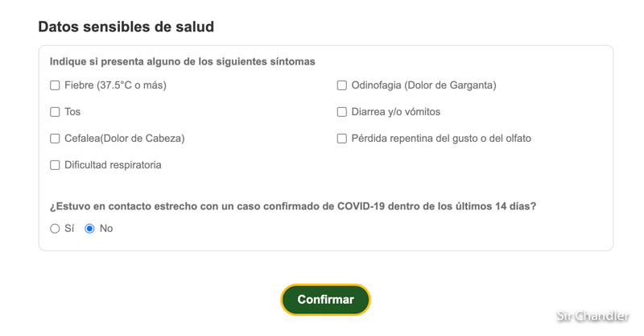Select the Pérdida repentina del gusto checkbox
This screenshot has width=644, height=336.
click(342, 139)
